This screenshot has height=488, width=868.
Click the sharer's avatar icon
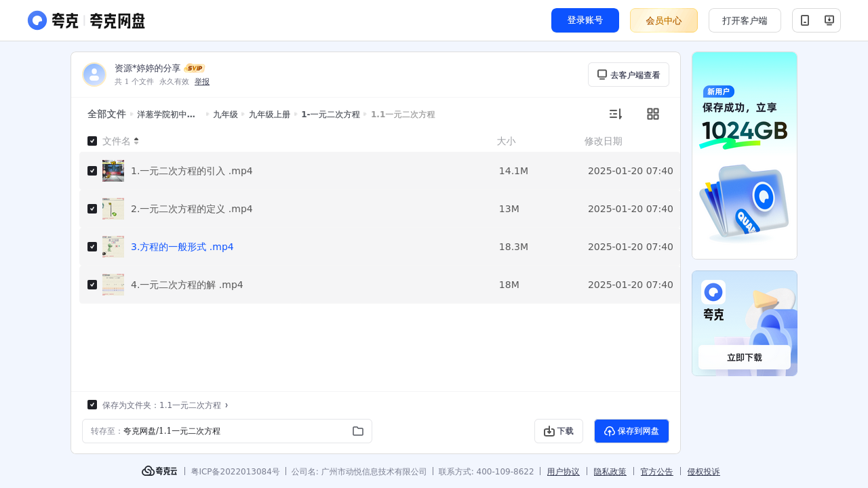pos(94,75)
